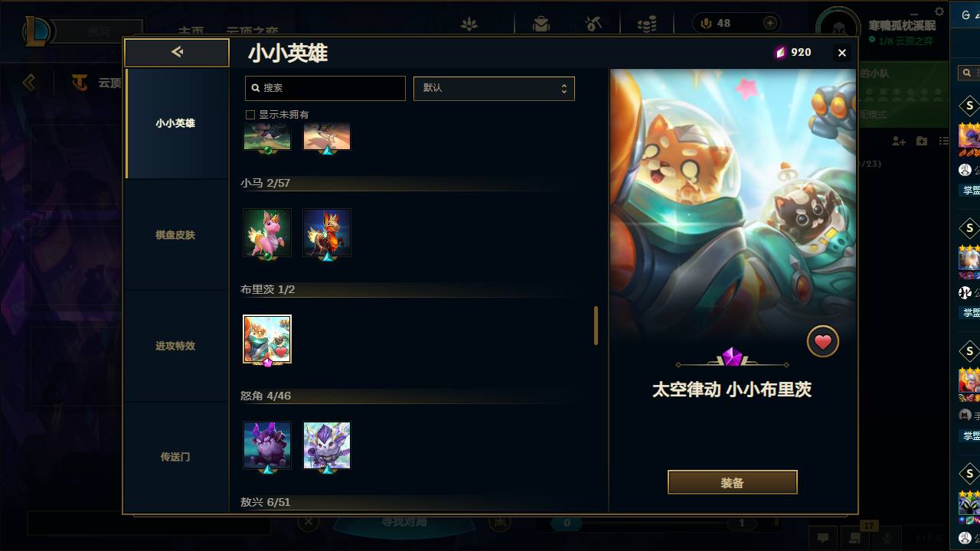Go back using the arrow button

pyautogui.click(x=177, y=52)
